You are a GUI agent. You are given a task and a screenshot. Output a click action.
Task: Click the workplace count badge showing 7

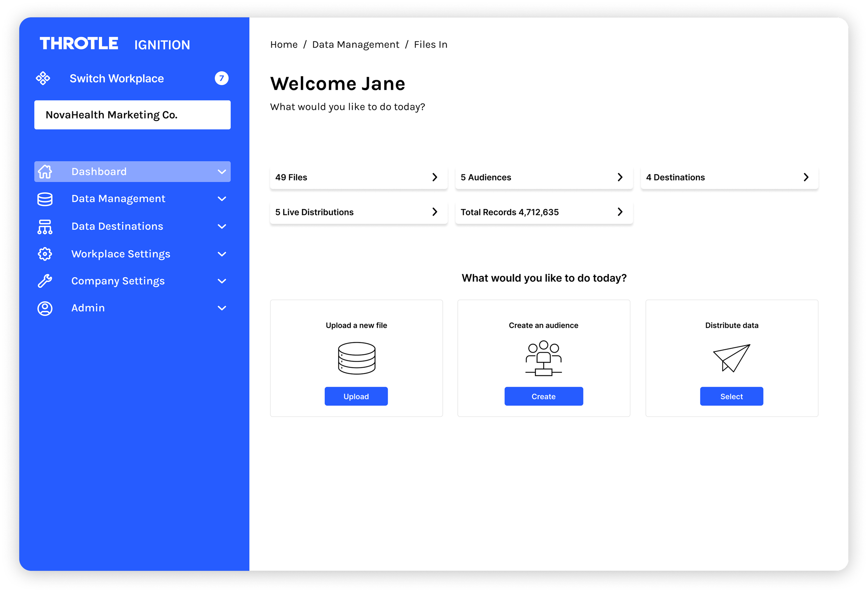(x=222, y=78)
